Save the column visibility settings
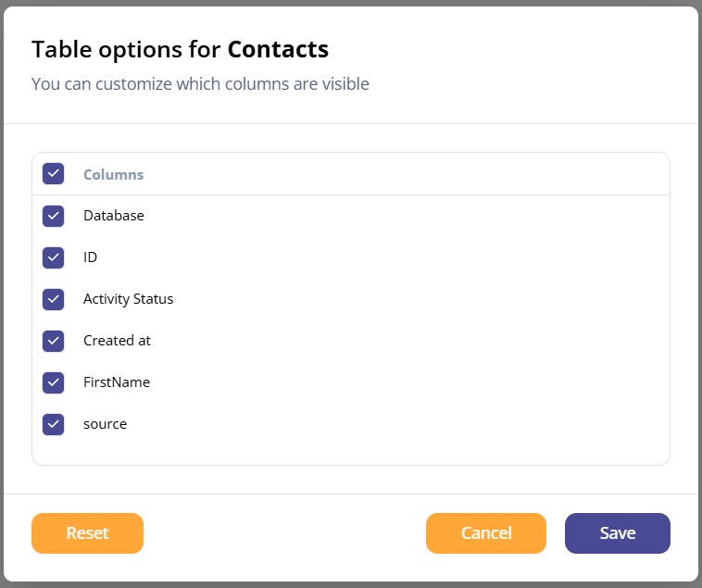The image size is (702, 588). (618, 533)
